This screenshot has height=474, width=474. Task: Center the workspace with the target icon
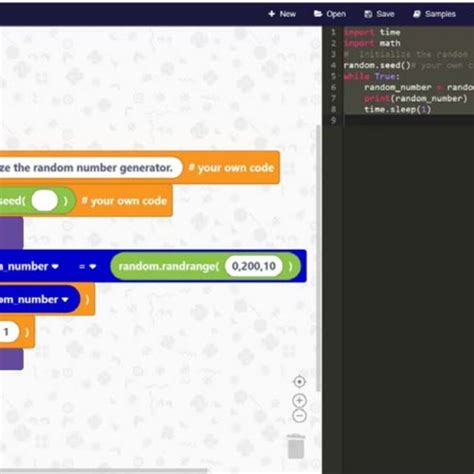click(x=299, y=382)
